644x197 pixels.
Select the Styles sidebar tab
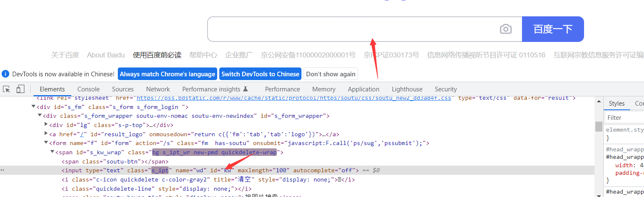tap(617, 103)
